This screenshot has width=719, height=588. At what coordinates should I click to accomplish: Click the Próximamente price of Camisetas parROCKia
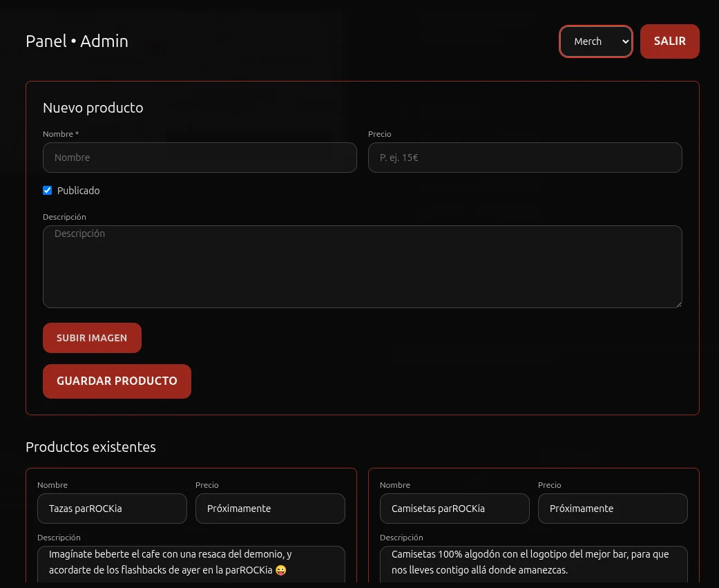tap(613, 508)
